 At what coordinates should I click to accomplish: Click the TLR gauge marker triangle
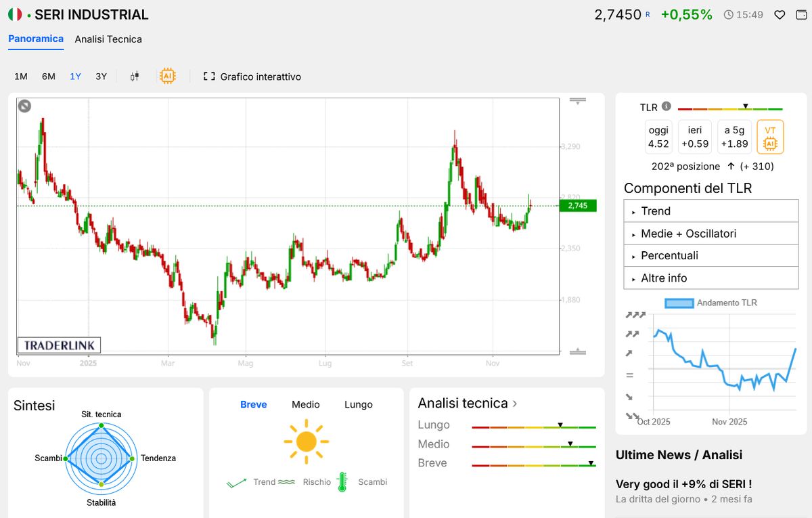point(746,106)
